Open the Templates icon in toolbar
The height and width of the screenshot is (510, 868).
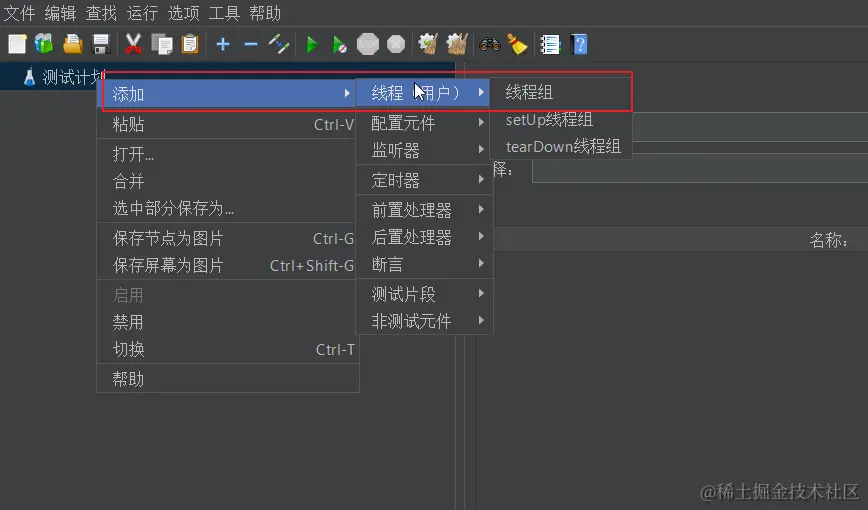tap(44, 44)
